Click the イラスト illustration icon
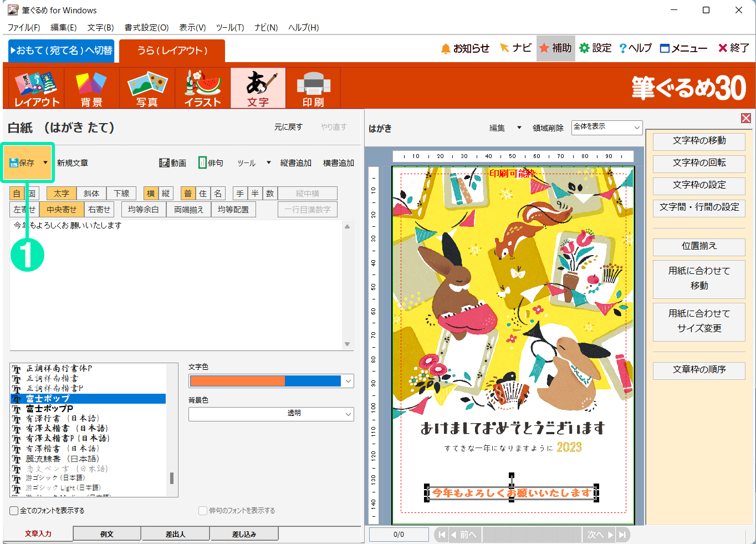The image size is (756, 544). pos(202,88)
